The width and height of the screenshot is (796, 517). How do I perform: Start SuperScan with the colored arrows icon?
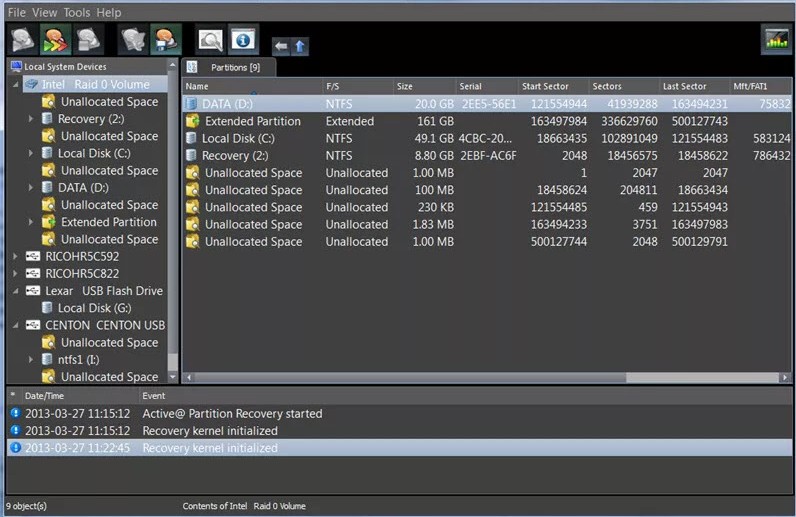tap(55, 40)
